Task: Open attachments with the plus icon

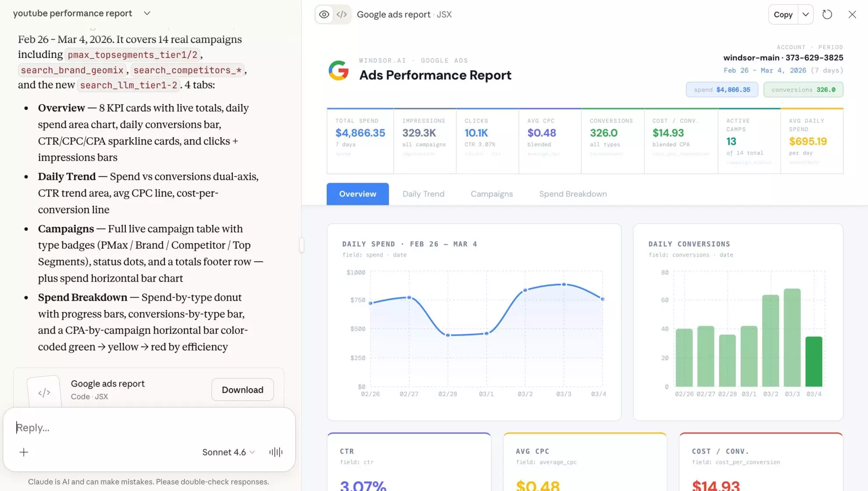Action: [24, 452]
